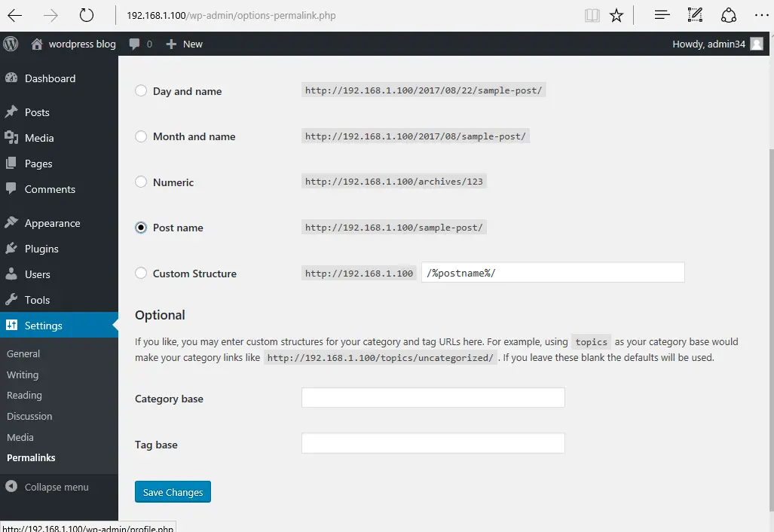Click into the Custom Structure text field
Viewport: 774px width, 532px height.
point(553,273)
